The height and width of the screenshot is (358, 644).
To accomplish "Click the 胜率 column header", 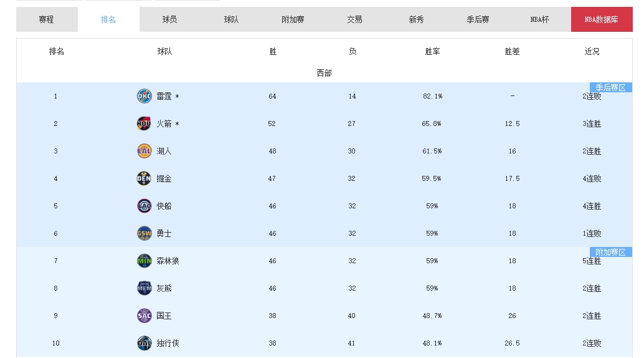I will pos(432,51).
